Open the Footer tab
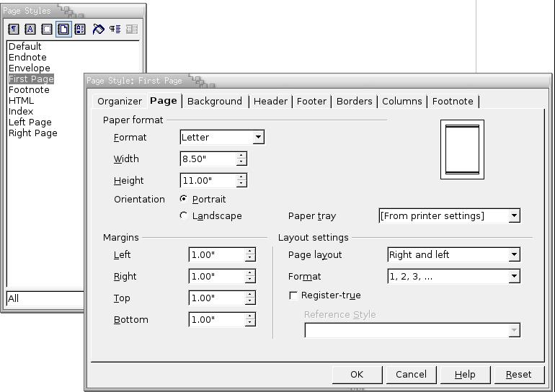Viewport: 555px width, 392px height. coord(311,102)
